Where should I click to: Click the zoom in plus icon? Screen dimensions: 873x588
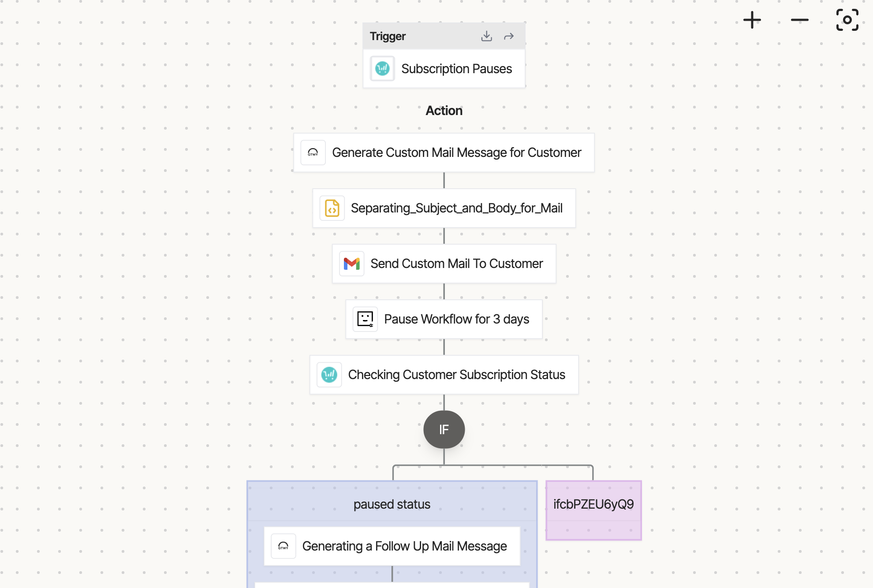(x=752, y=20)
